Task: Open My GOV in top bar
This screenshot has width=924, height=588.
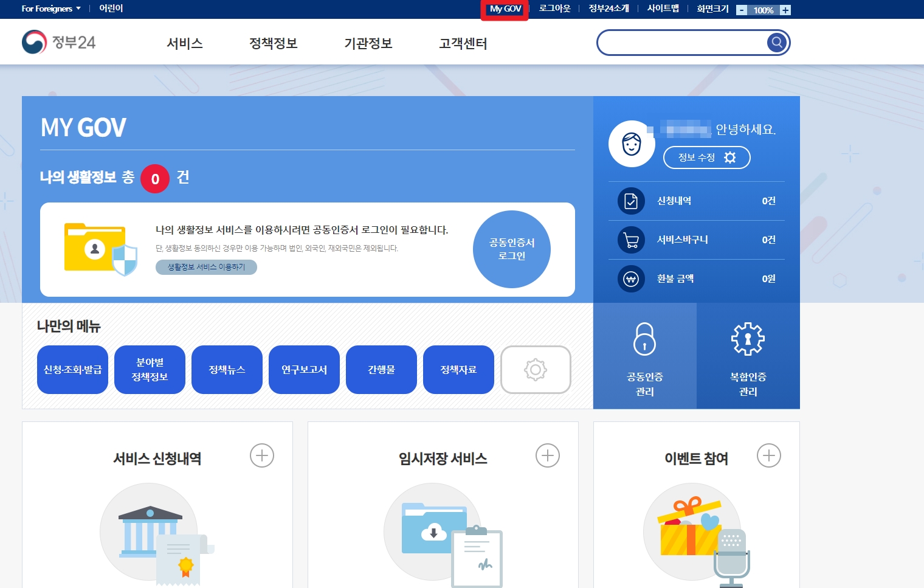Action: tap(505, 9)
